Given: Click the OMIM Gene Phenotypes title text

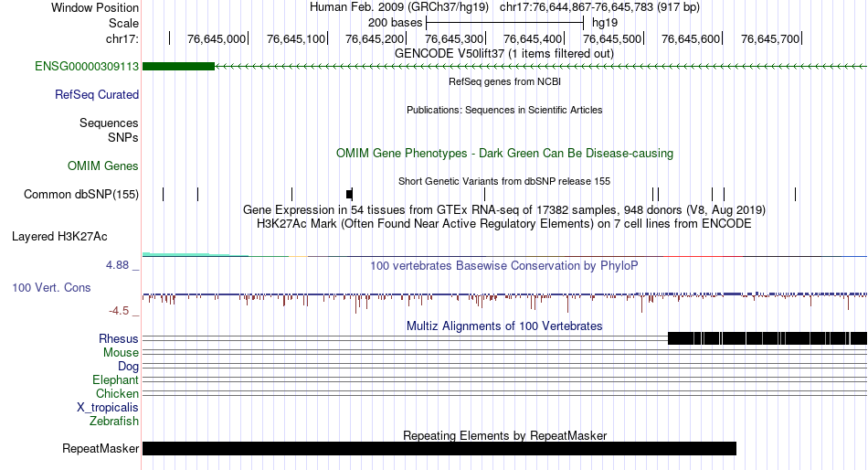Looking at the screenshot, I should (504, 154).
